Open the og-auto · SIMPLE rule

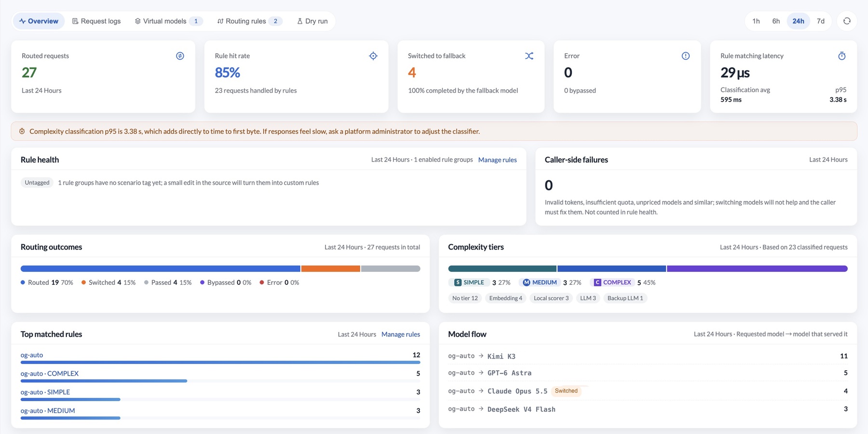pos(45,392)
